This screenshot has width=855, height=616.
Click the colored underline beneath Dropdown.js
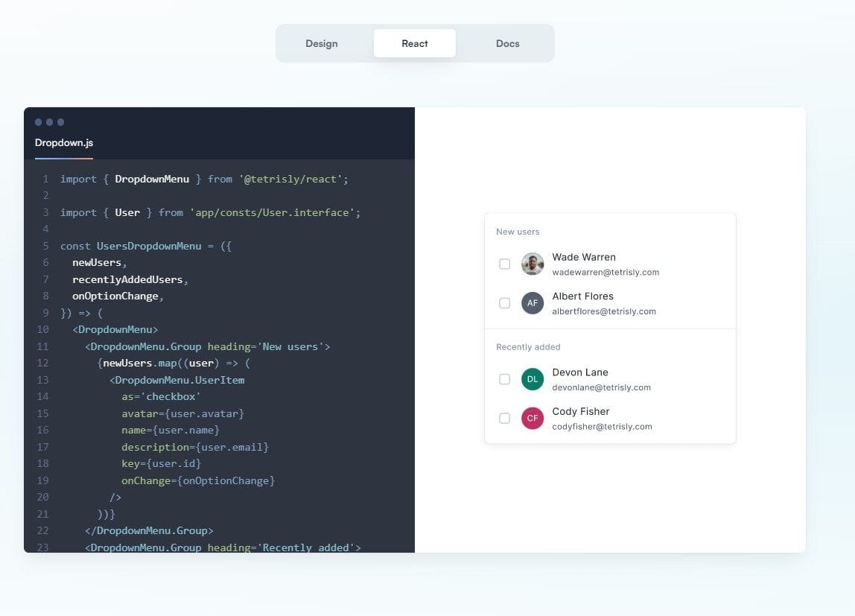(x=63, y=159)
